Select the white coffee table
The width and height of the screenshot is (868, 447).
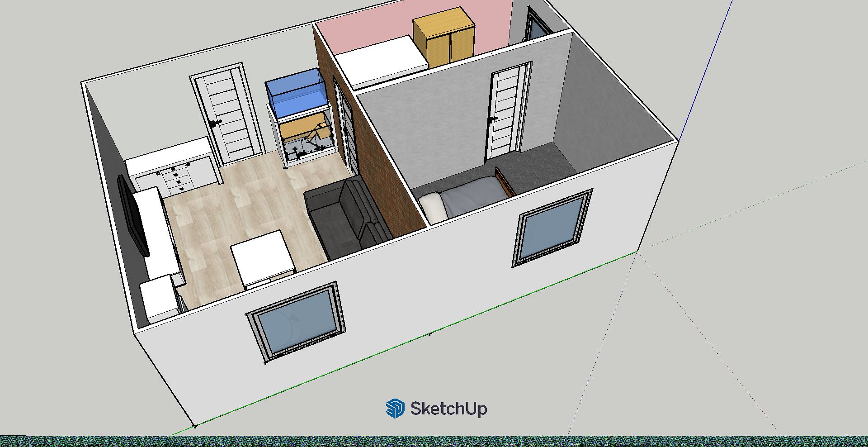(262, 257)
